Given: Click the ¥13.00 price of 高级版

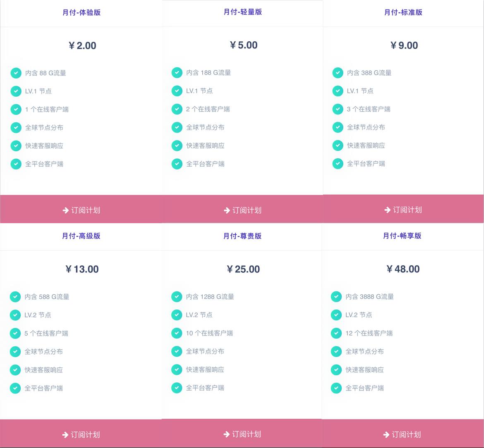Looking at the screenshot, I should 82,269.
